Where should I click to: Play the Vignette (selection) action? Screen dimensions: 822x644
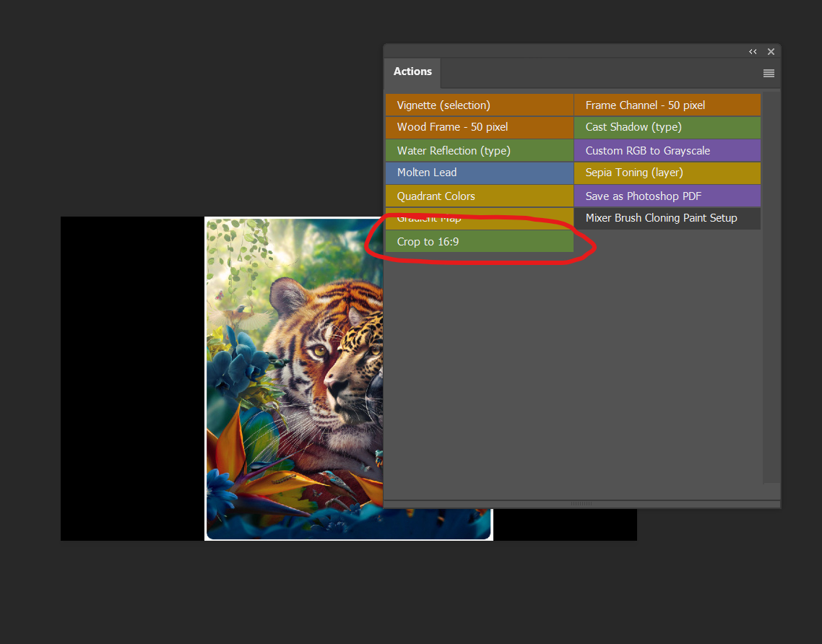point(479,105)
